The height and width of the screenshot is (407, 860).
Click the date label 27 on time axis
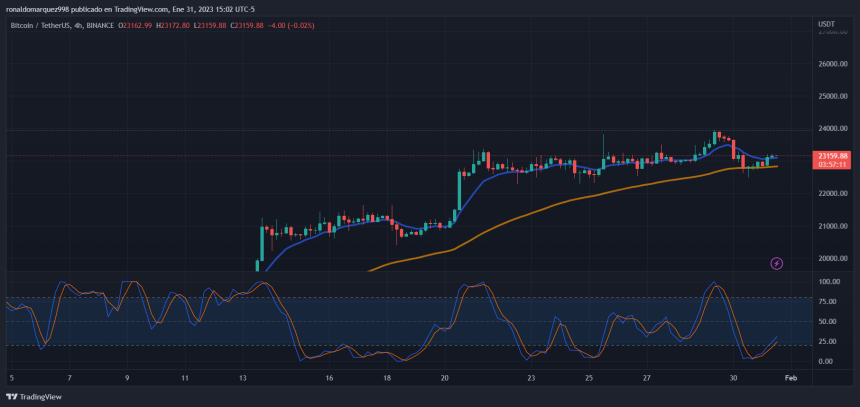[x=647, y=378]
